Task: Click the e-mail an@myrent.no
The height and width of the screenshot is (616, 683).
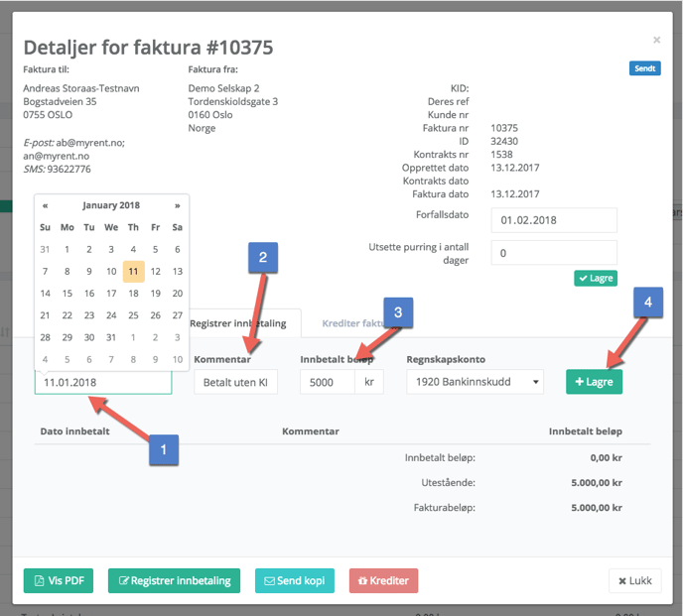Action: (57, 156)
